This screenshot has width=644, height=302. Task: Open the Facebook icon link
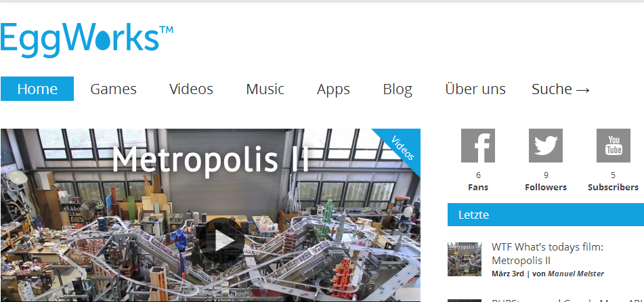tap(477, 146)
